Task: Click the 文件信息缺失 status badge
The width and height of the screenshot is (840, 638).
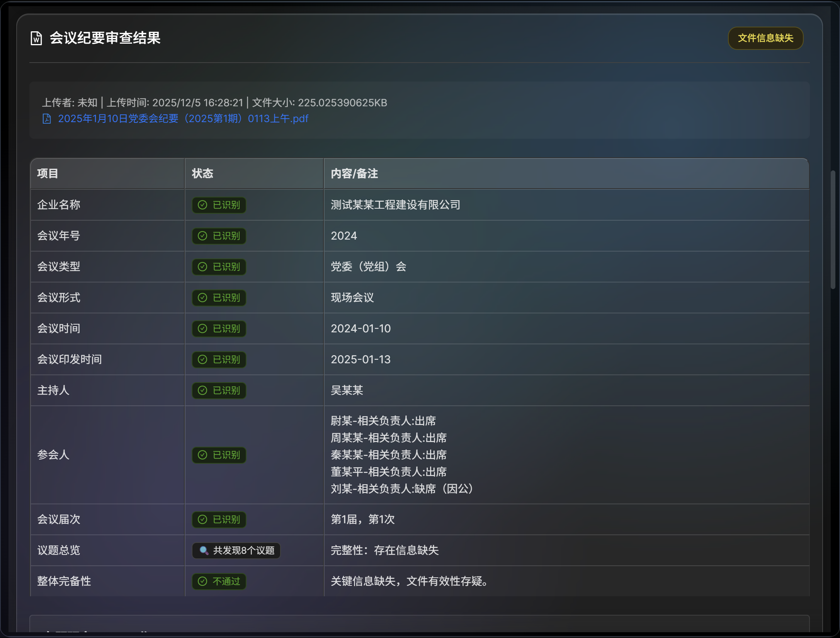Action: [x=765, y=38]
